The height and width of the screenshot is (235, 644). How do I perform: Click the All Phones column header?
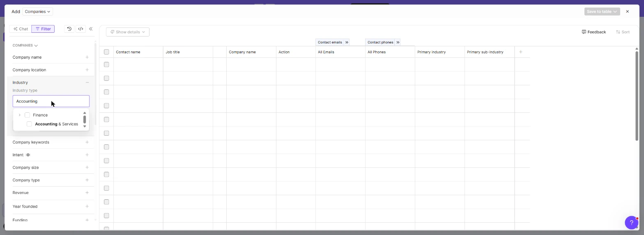390,52
